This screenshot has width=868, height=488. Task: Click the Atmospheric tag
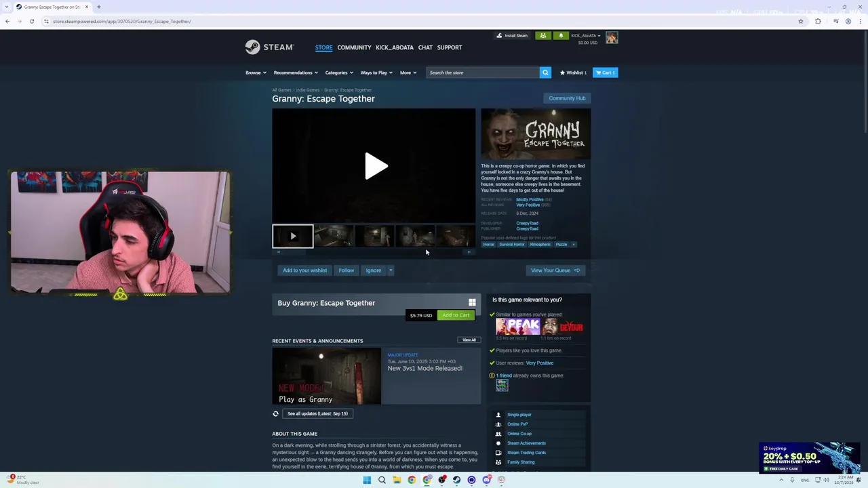pyautogui.click(x=540, y=245)
